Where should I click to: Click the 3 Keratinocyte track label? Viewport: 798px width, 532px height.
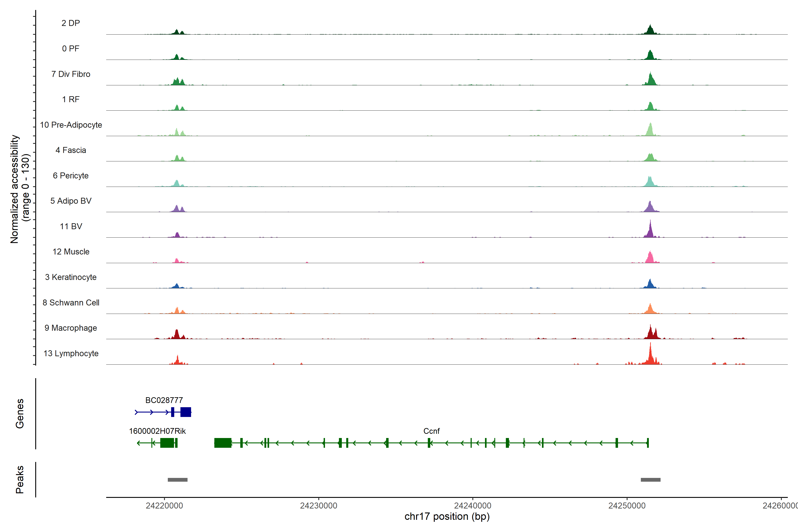(x=70, y=277)
